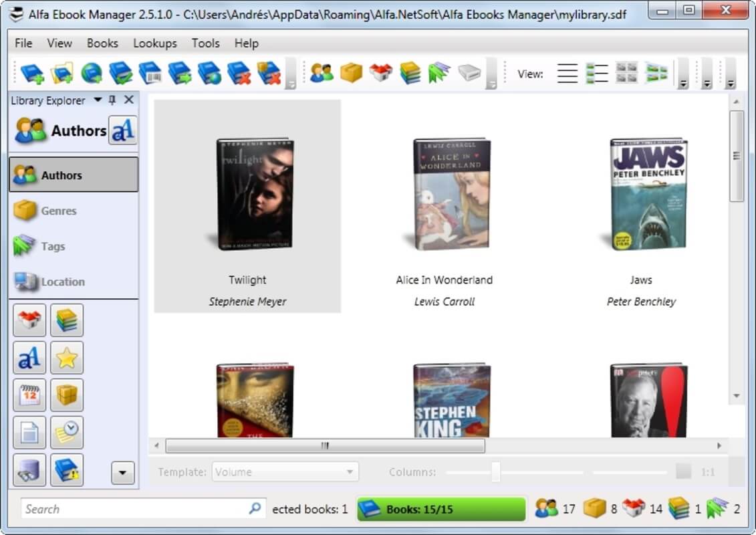Select Genres in Library Explorer

point(59,211)
